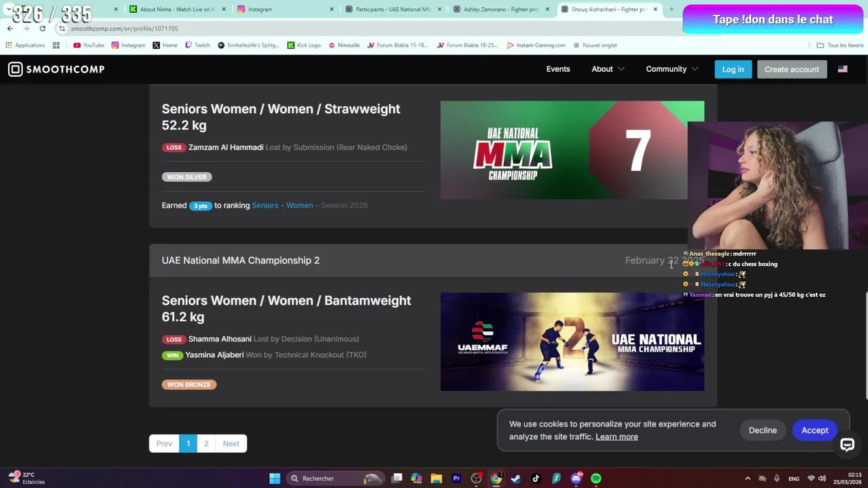Click the UAE National MMA Championship 7 banner
The width and height of the screenshot is (868, 488).
tap(572, 150)
